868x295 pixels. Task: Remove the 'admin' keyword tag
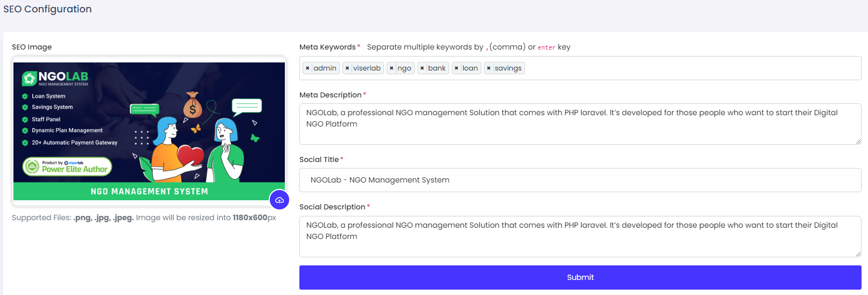pyautogui.click(x=307, y=68)
